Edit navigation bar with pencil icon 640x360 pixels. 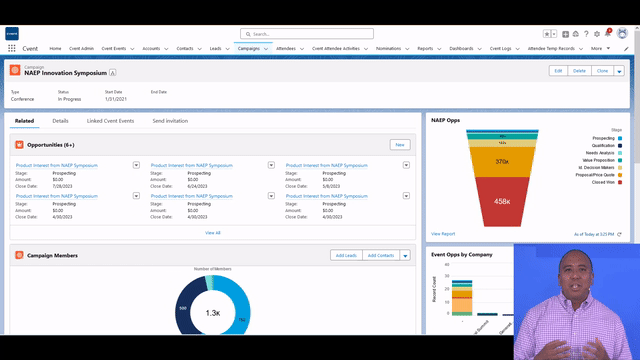click(626, 49)
